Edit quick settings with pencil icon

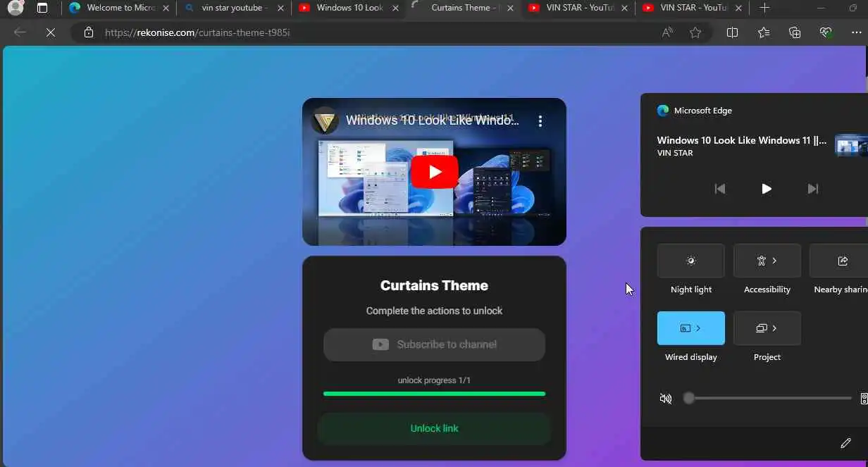pos(846,443)
